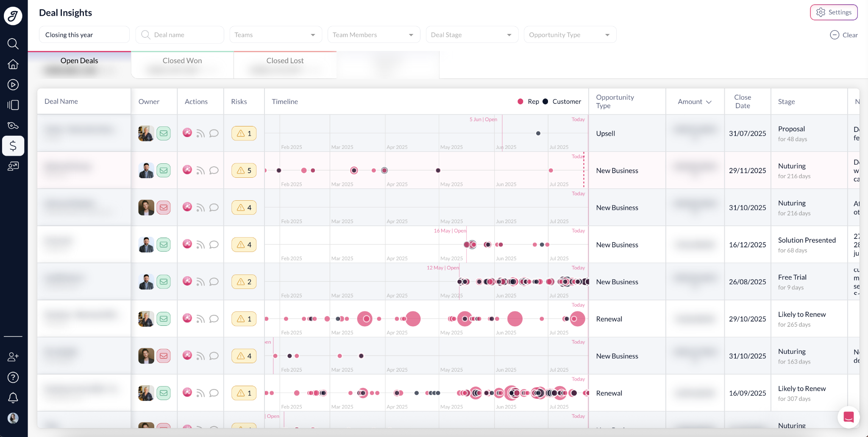Click the Deal name search field
Viewport: 868px width, 437px height.
[180, 35]
